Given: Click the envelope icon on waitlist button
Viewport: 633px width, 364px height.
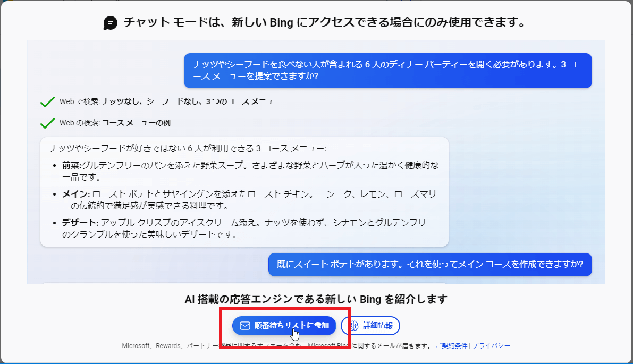Looking at the screenshot, I should (x=245, y=326).
